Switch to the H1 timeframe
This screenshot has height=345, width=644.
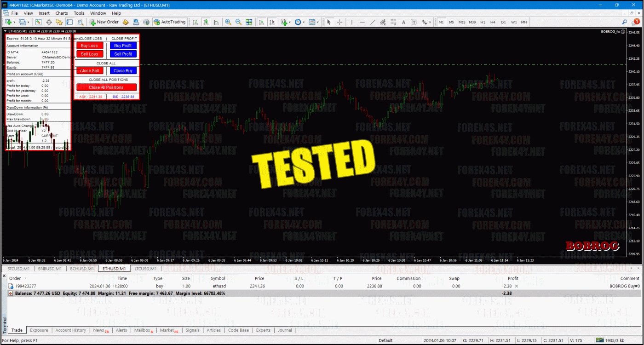click(483, 22)
